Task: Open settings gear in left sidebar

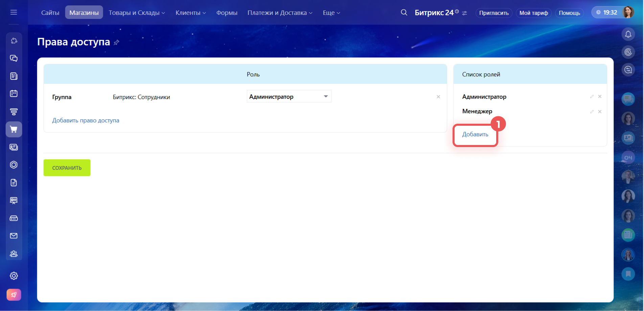Action: coord(14,276)
